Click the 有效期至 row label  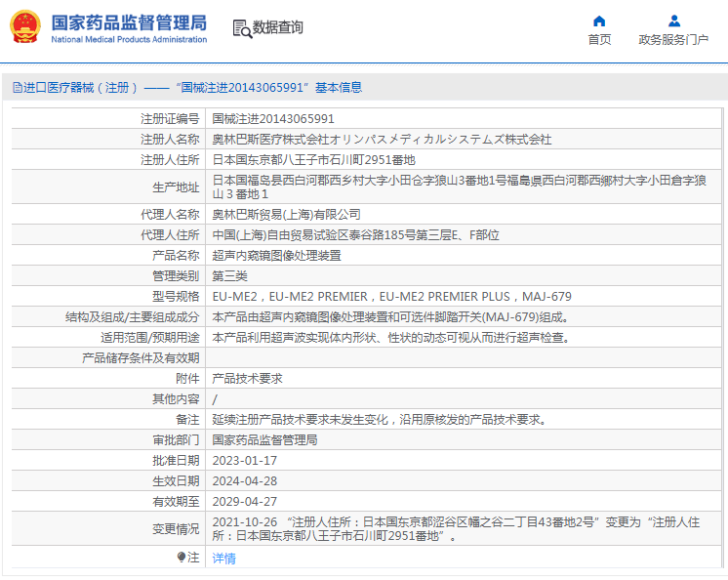[176, 502]
